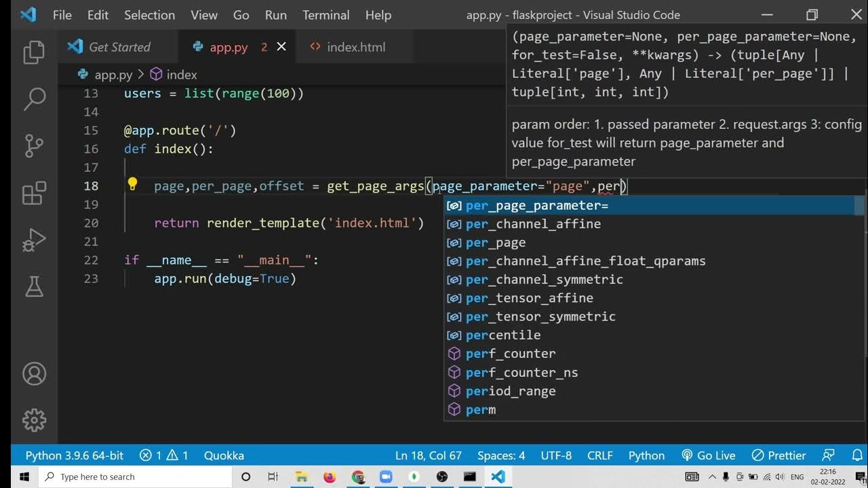Open the Explorer view in activity bar

[x=34, y=52]
